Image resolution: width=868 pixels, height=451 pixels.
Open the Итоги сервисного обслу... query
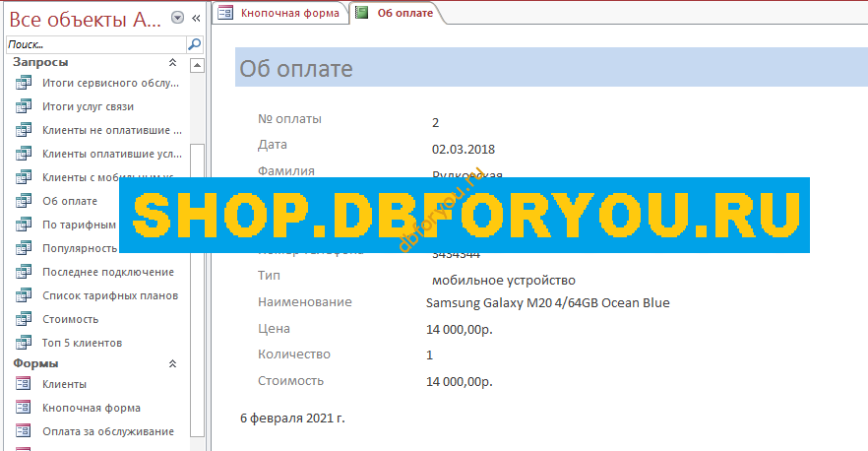[x=110, y=83]
